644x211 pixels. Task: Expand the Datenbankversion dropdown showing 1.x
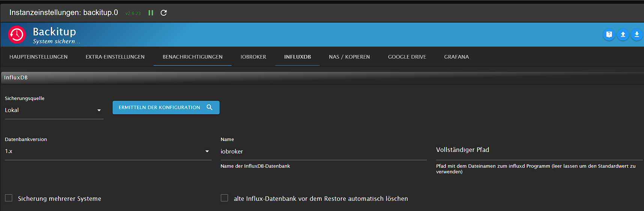click(x=108, y=151)
